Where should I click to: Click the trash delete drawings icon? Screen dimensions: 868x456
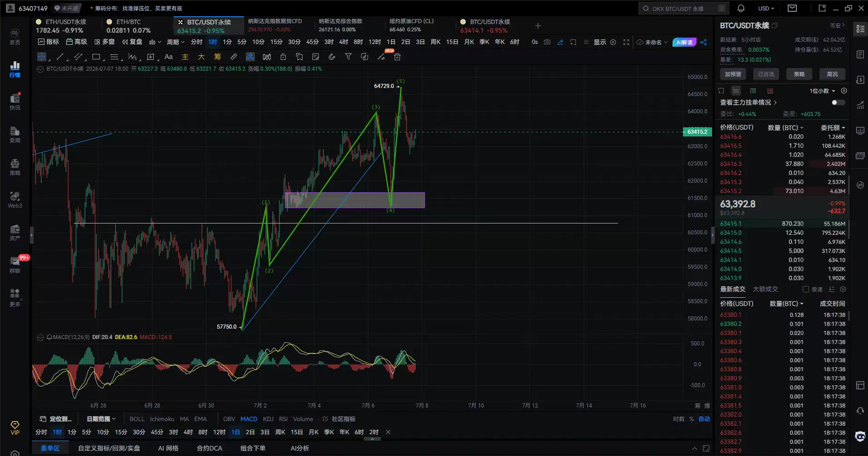[397, 57]
